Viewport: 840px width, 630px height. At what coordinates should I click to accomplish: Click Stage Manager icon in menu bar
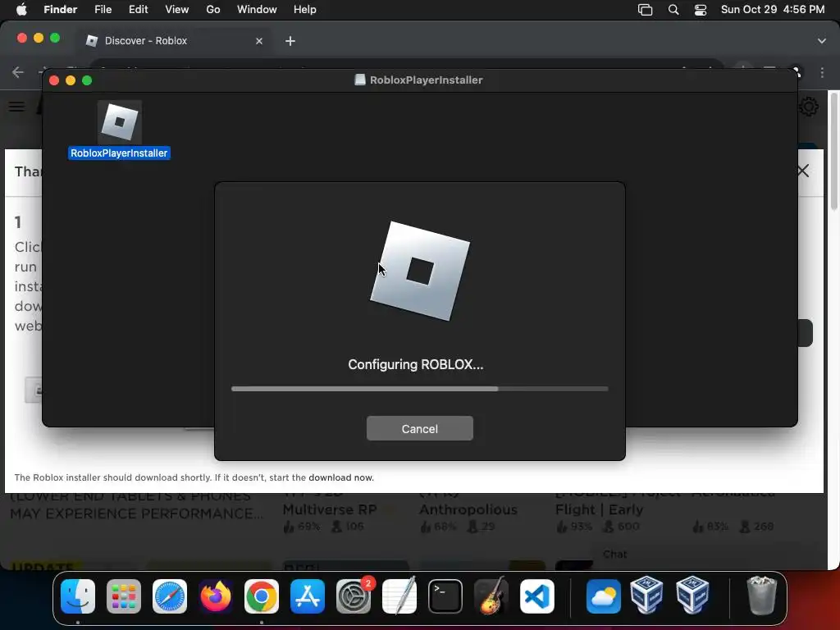[x=645, y=10]
